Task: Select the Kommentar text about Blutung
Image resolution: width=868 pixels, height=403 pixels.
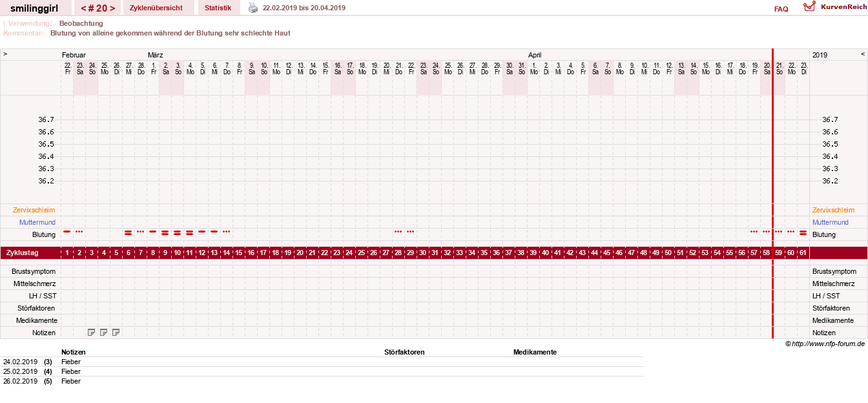Action: tap(170, 33)
